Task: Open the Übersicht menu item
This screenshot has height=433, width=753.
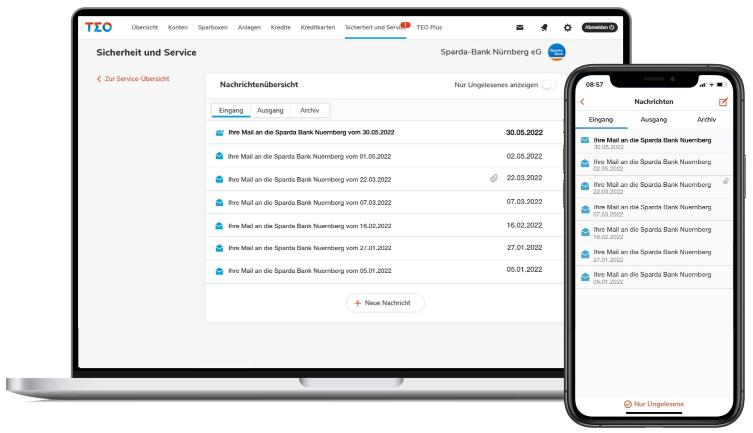Action: tap(145, 27)
